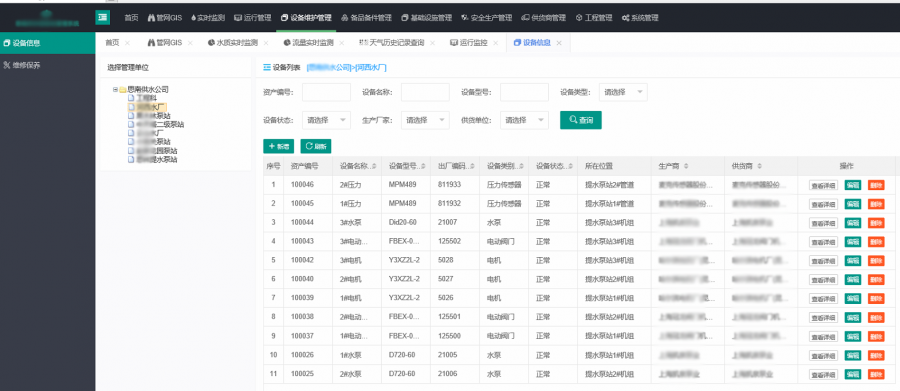Screen dimensions: 900x391
Task: Open the 设备维护管理 top navigation menu
Action: pos(306,18)
